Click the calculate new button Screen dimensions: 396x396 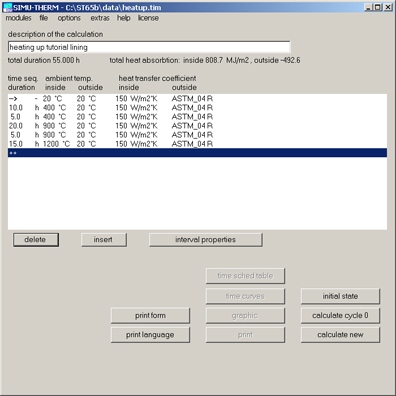coord(340,335)
